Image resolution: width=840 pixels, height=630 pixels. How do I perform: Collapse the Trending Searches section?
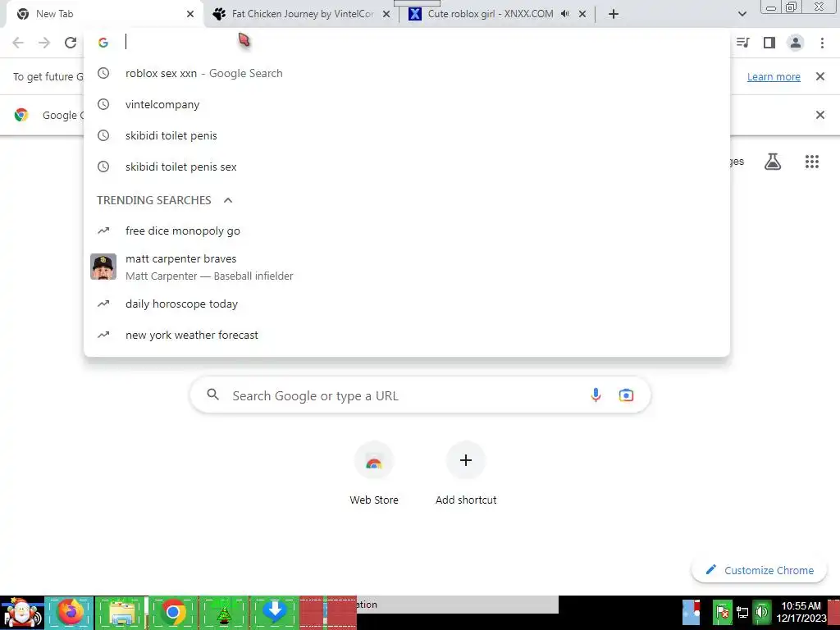[x=228, y=200]
